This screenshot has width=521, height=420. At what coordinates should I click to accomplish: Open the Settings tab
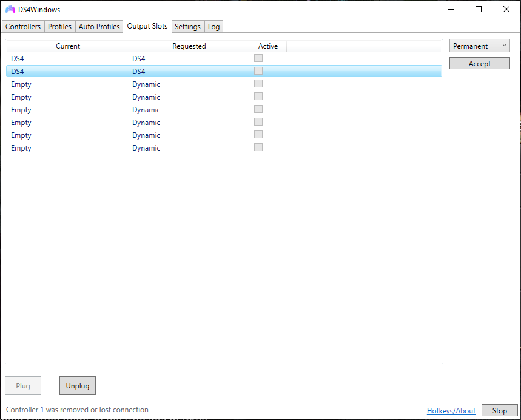click(x=187, y=26)
